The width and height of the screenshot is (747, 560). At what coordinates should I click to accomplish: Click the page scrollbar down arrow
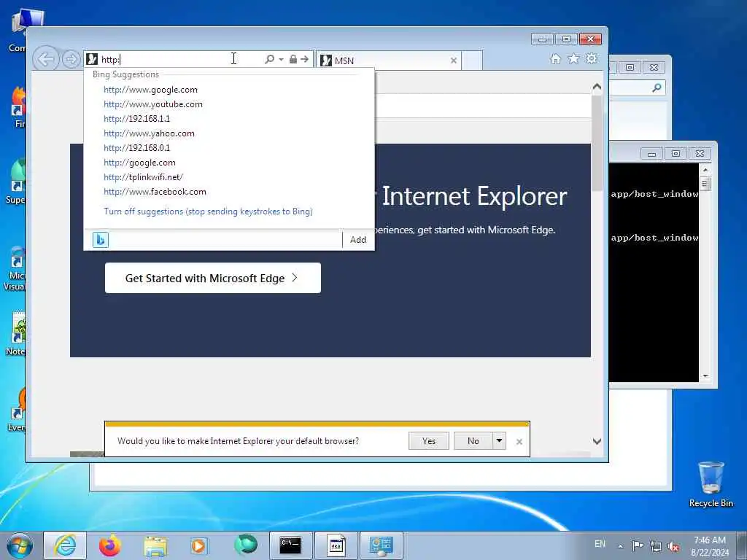[597, 441]
